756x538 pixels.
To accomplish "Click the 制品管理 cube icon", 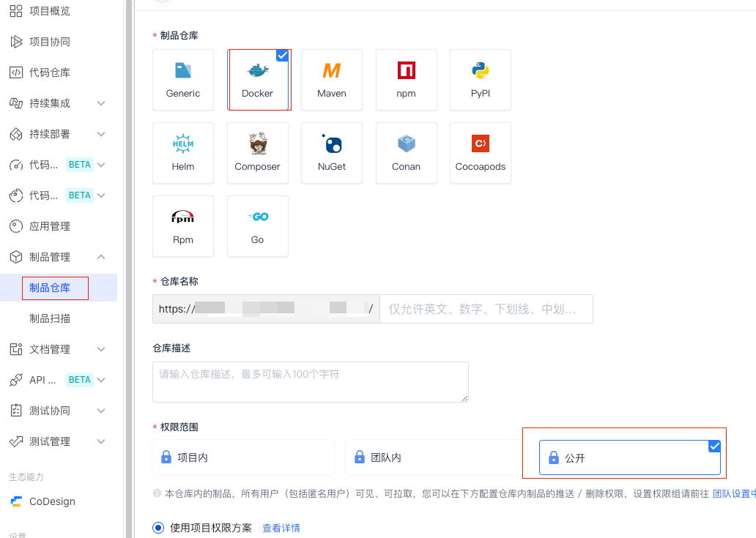I will coord(16,257).
